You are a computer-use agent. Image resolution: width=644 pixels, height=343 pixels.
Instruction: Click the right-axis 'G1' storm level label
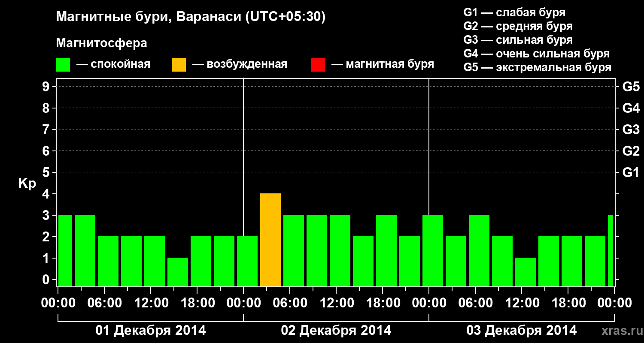coord(631,172)
